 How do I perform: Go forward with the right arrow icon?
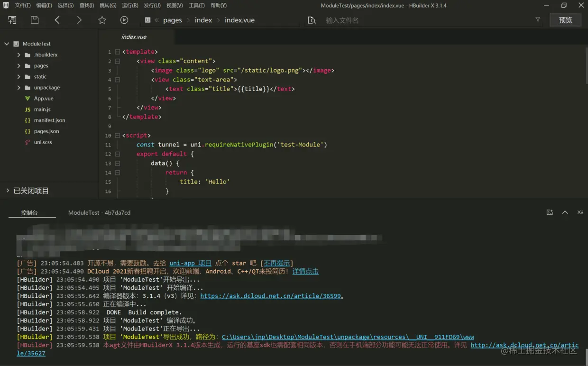click(79, 20)
